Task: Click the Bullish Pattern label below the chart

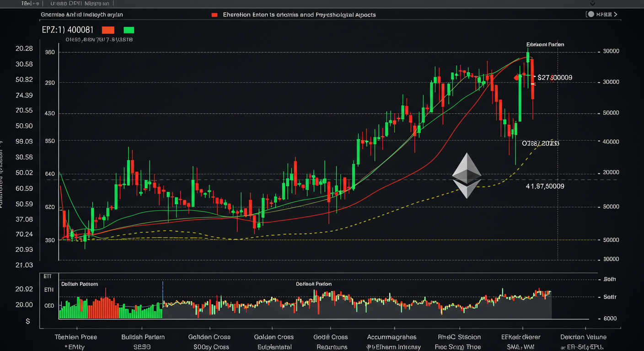Action: click(143, 337)
